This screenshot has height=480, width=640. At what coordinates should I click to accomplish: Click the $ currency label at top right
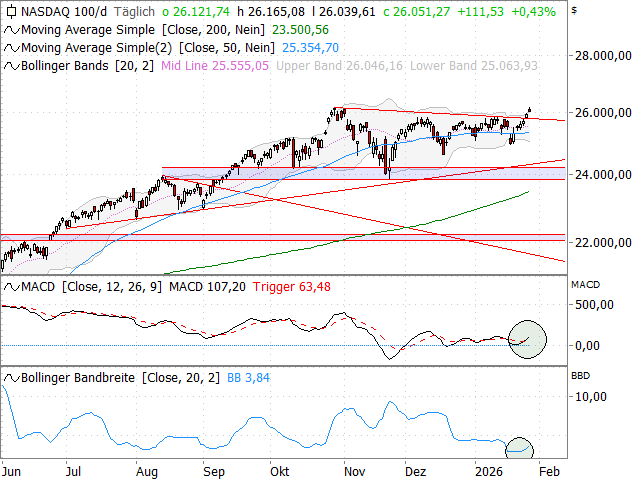coord(574,10)
